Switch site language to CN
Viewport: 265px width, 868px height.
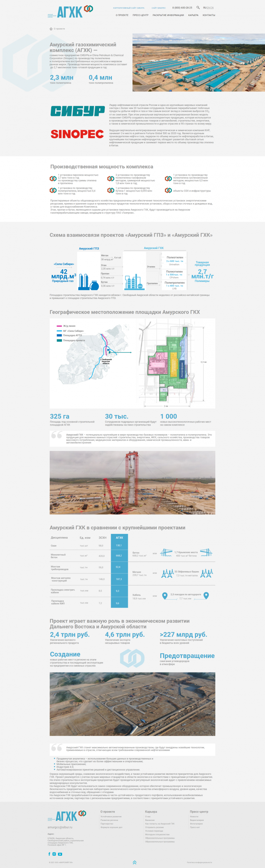click(212, 8)
